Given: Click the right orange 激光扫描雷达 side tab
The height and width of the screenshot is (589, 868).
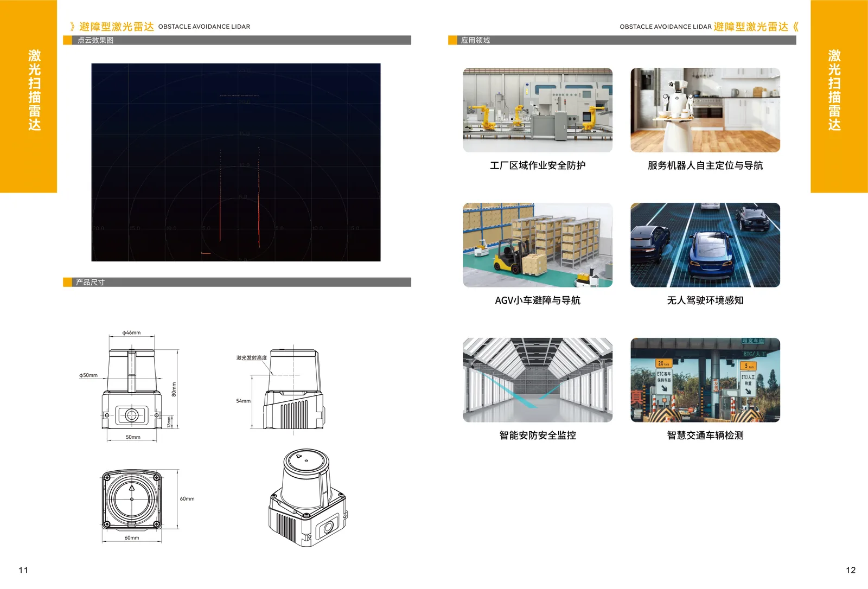Looking at the screenshot, I should click(839, 96).
